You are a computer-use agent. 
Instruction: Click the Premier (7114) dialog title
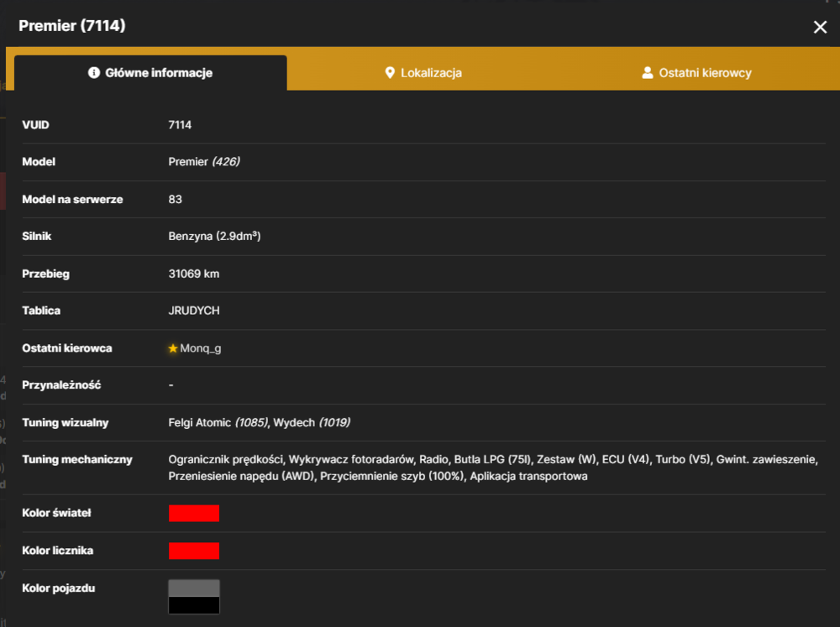click(71, 26)
